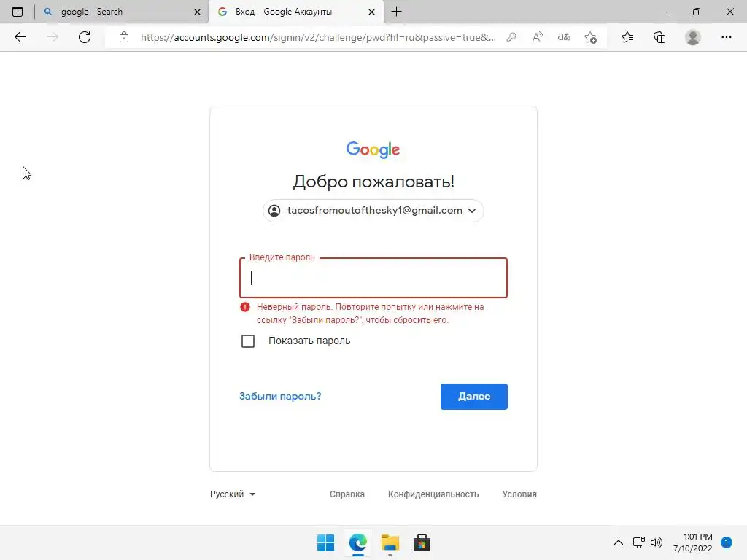Reload the page with the refresh icon

(x=85, y=37)
